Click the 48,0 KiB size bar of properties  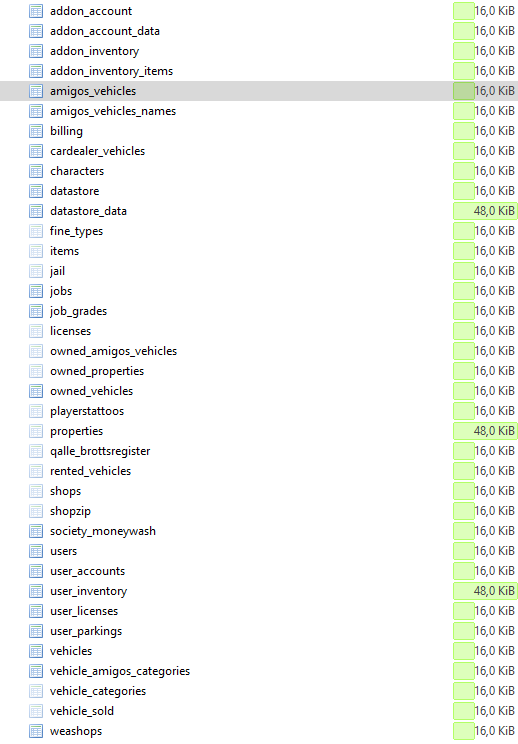pyautogui.click(x=485, y=431)
